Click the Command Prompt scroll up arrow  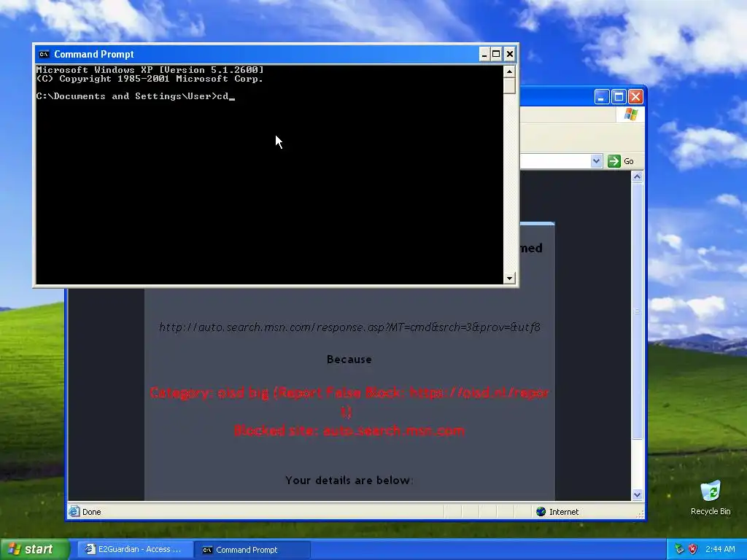(509, 71)
